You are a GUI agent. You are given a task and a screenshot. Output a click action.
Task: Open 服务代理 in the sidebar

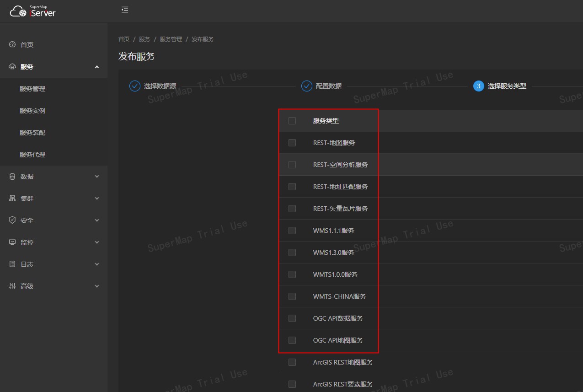tap(32, 155)
